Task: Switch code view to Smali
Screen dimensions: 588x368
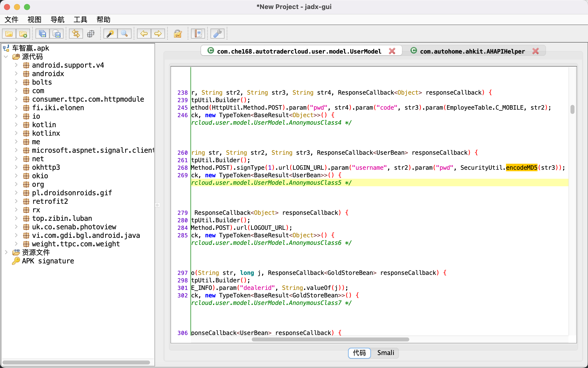Action: 385,353
